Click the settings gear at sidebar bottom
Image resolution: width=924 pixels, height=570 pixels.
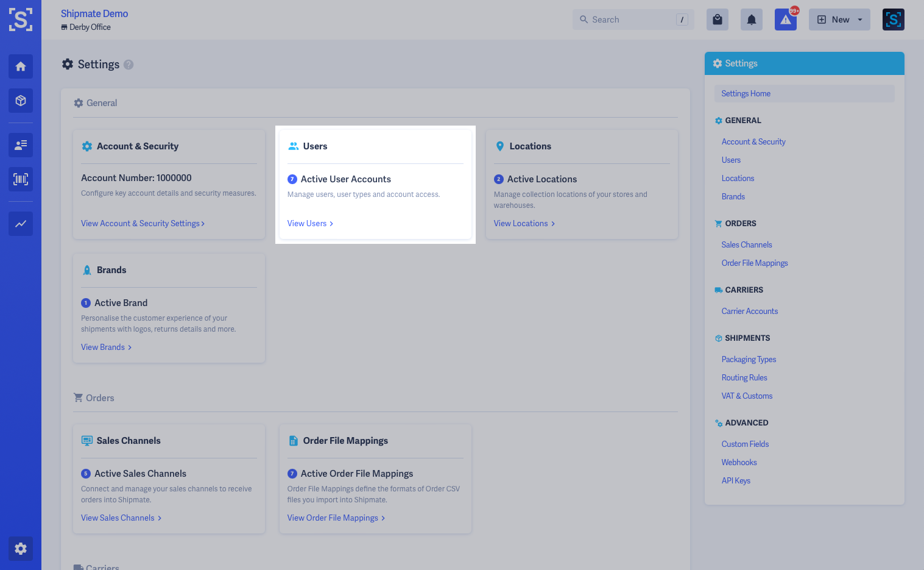(x=21, y=549)
